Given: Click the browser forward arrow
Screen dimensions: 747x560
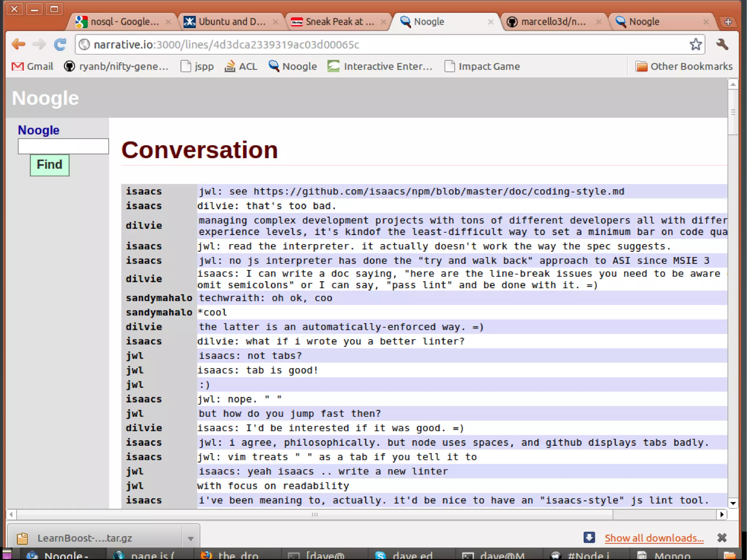Looking at the screenshot, I should (39, 45).
